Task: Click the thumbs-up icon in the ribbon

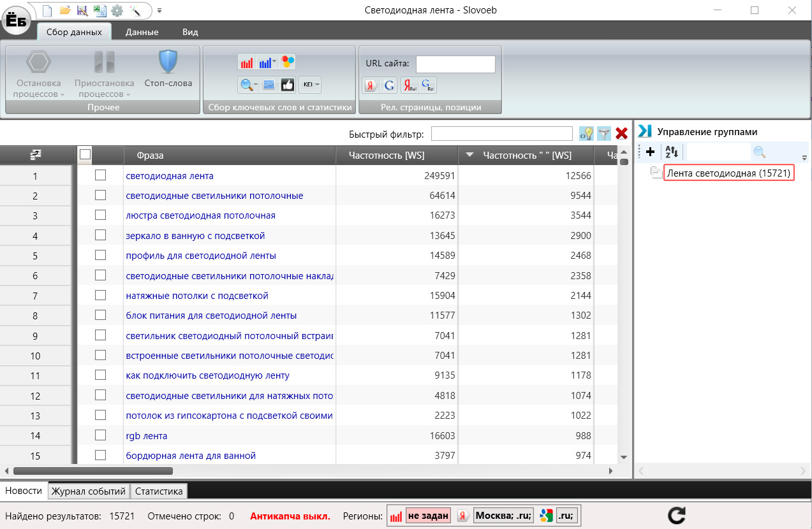Action: point(287,84)
